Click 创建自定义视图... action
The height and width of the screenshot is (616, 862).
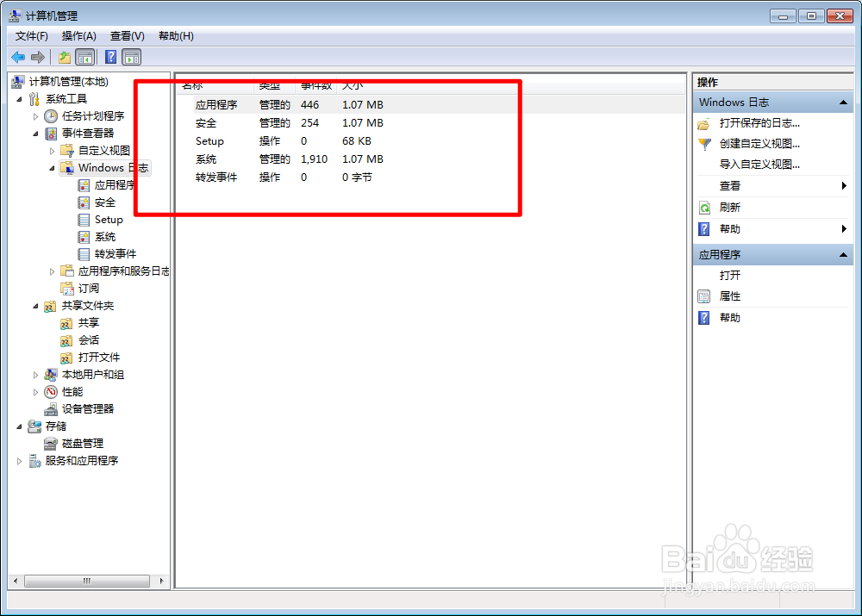click(759, 144)
